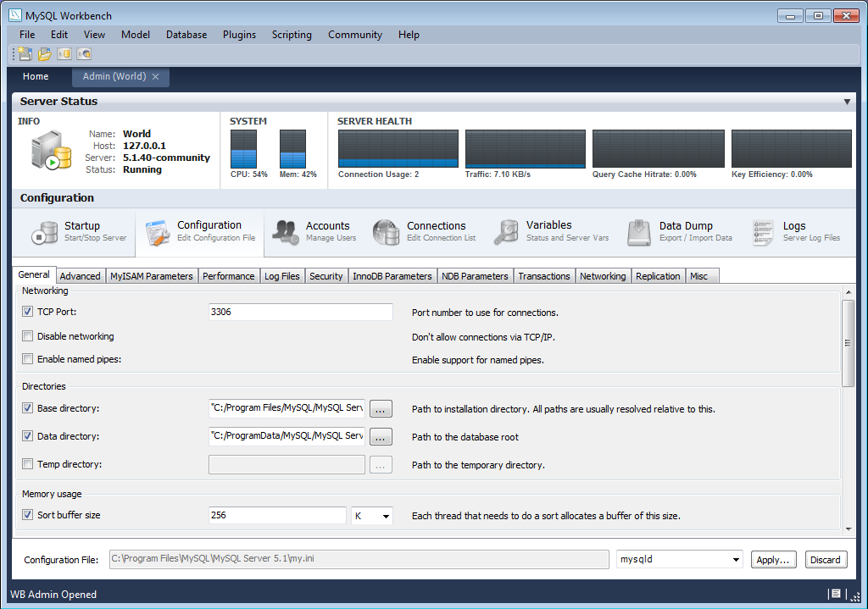Click the new model document toolbar icon
This screenshot has height=609, width=868.
coord(23,53)
